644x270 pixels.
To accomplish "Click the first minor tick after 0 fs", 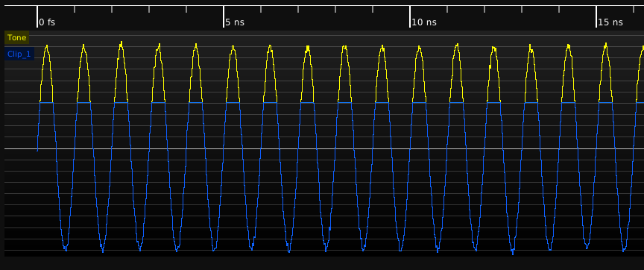I will (x=75, y=9).
